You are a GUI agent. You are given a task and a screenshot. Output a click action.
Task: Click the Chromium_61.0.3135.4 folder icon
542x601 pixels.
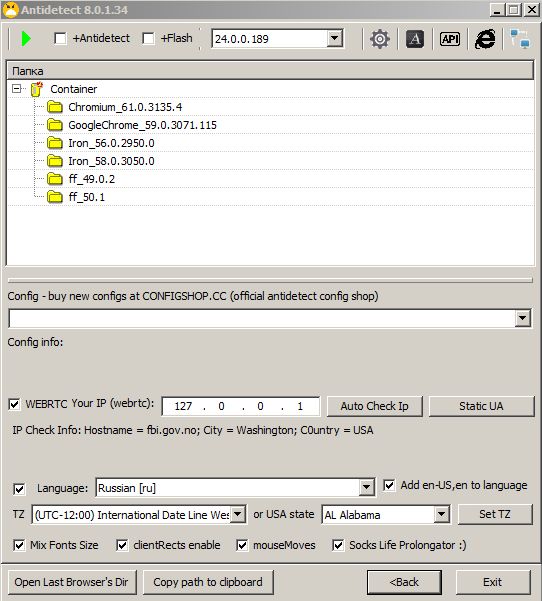click(55, 107)
